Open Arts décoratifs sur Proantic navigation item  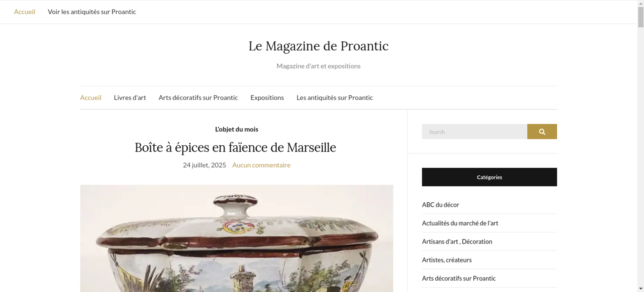coord(198,98)
